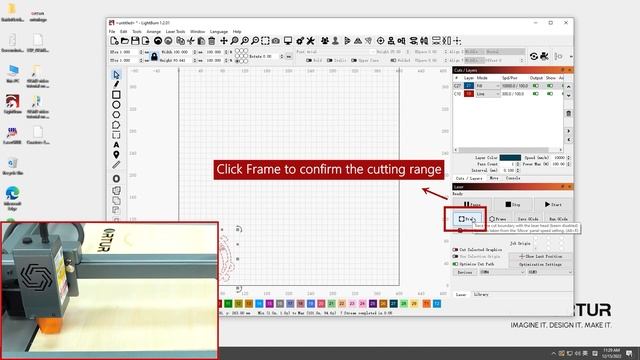Select the Rectangle drawing tool

(x=116, y=95)
